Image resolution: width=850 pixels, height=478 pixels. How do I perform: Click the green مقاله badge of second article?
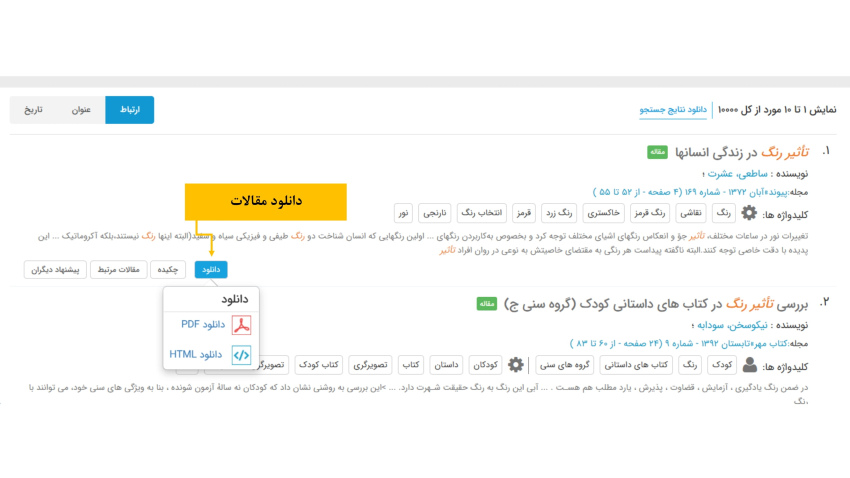coord(486,303)
